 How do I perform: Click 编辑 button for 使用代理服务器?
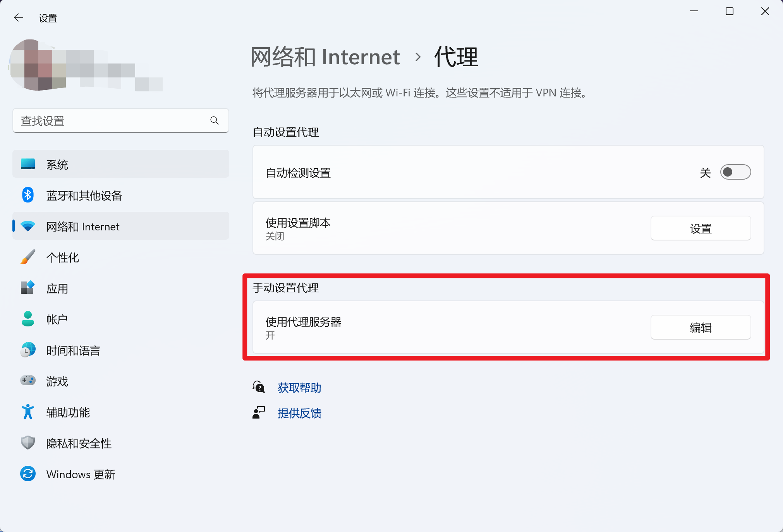coord(701,328)
